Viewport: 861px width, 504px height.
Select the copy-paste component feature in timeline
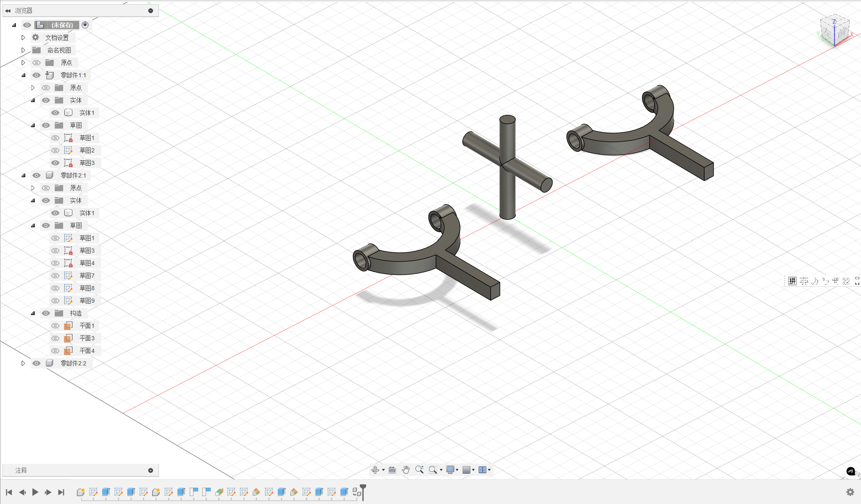(x=357, y=492)
